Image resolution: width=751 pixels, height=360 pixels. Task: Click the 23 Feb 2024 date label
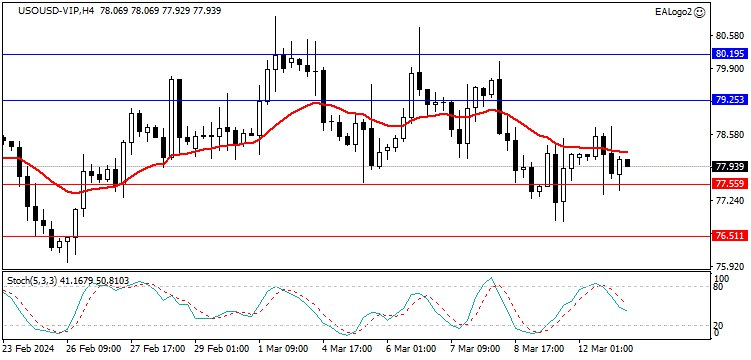[28, 348]
